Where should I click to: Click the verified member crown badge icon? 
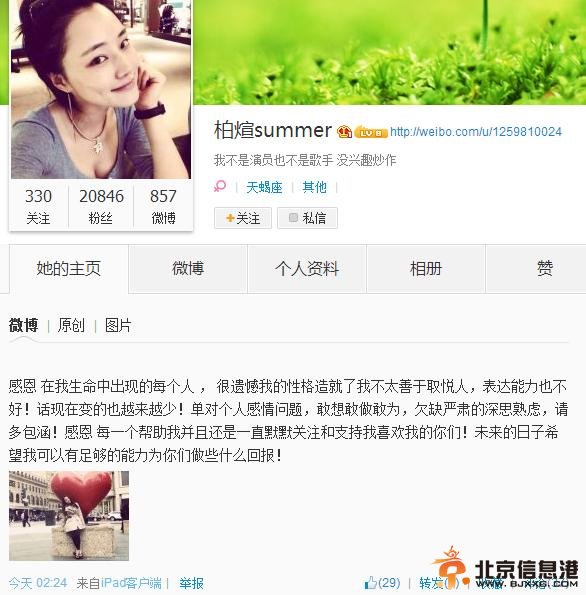click(x=344, y=132)
